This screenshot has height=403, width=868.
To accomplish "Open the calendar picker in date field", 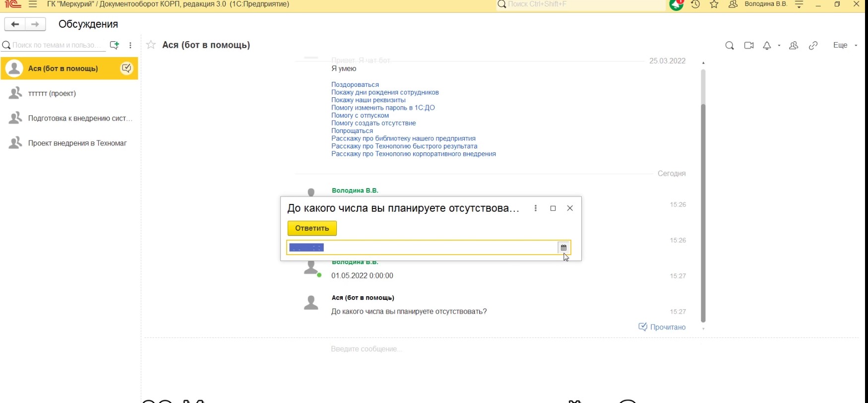I will 563,248.
